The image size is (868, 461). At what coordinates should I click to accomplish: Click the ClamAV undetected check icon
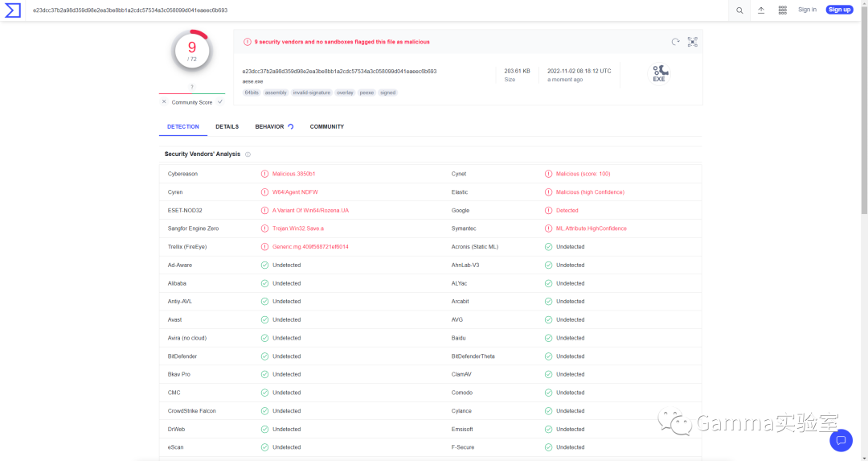(548, 374)
